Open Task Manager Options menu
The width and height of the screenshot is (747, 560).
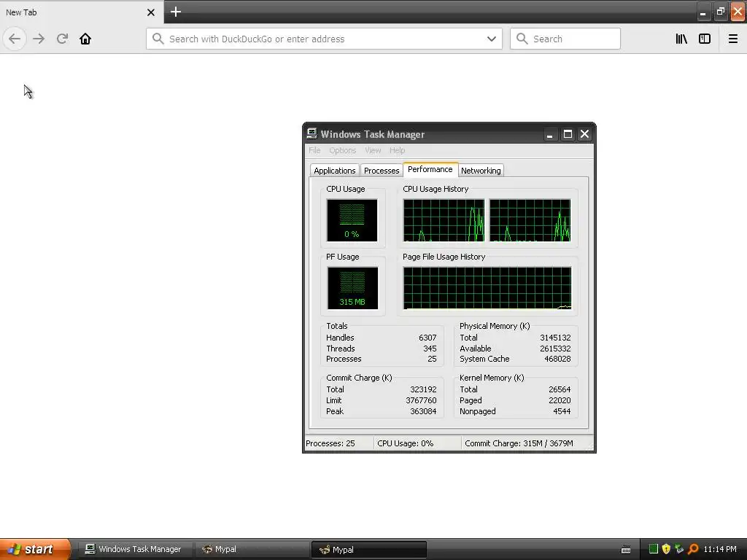343,150
